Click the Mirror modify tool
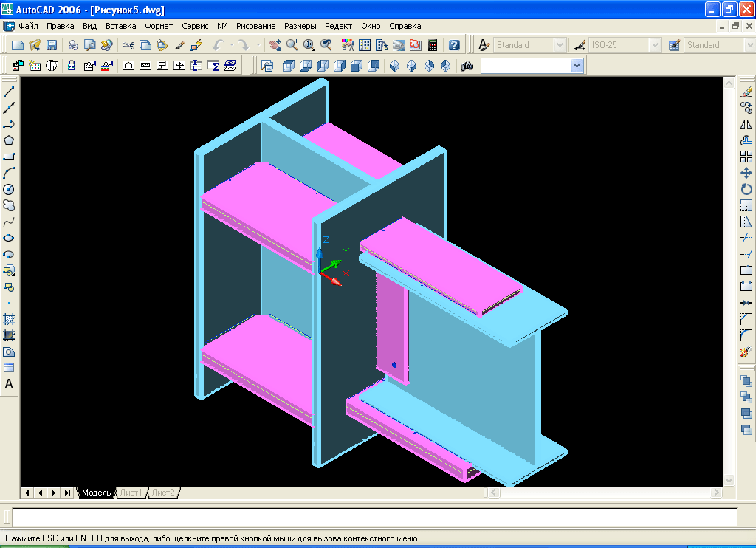The height and width of the screenshot is (548, 756). point(746,124)
